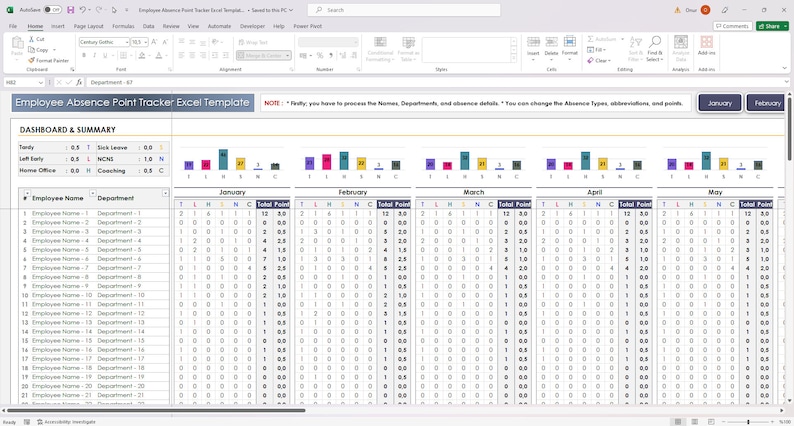Click Conditional Formatting icon
This screenshot has height=426, width=794.
click(380, 42)
